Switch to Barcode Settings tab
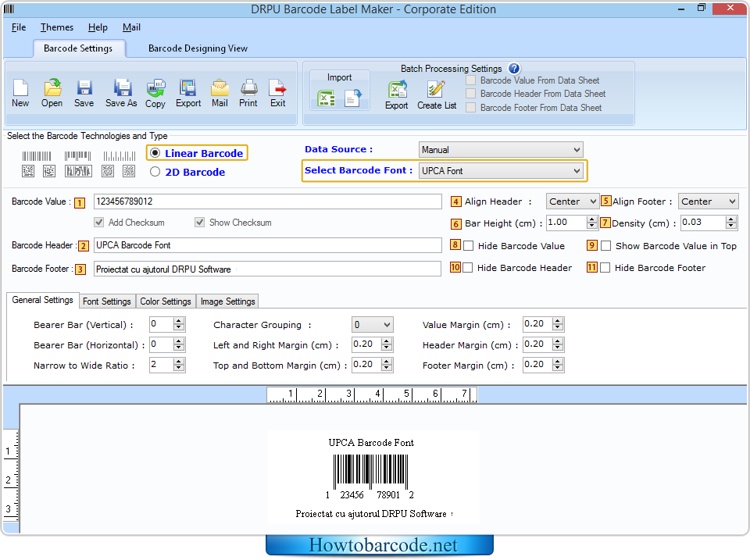750x560 pixels. tap(78, 48)
